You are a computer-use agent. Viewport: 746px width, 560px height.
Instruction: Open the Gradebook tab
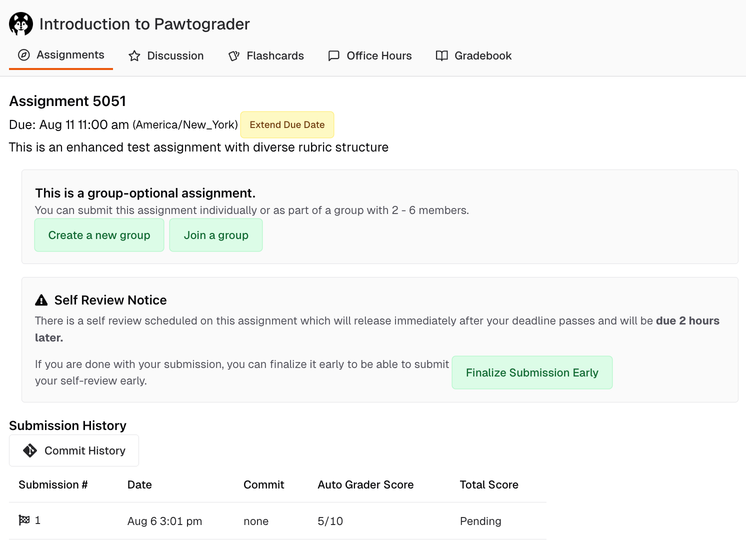(x=482, y=56)
